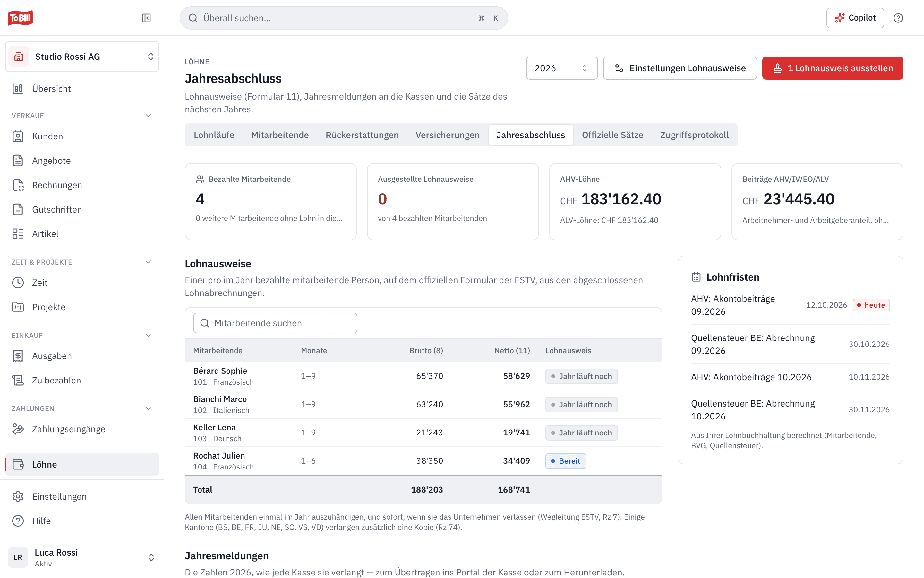Viewport: 924px width, 578px height.
Task: Select Keller Lena row
Action: click(x=423, y=433)
